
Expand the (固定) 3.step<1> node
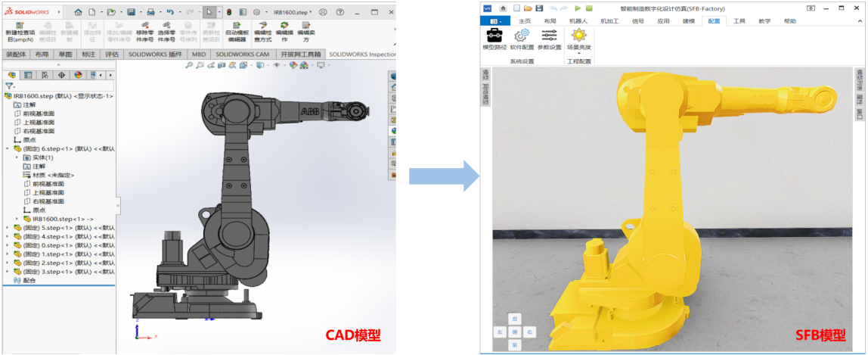coord(8,272)
